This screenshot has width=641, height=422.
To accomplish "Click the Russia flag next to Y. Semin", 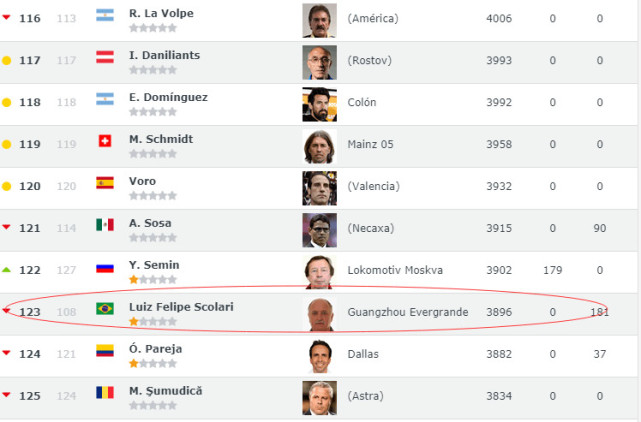I will pyautogui.click(x=105, y=268).
